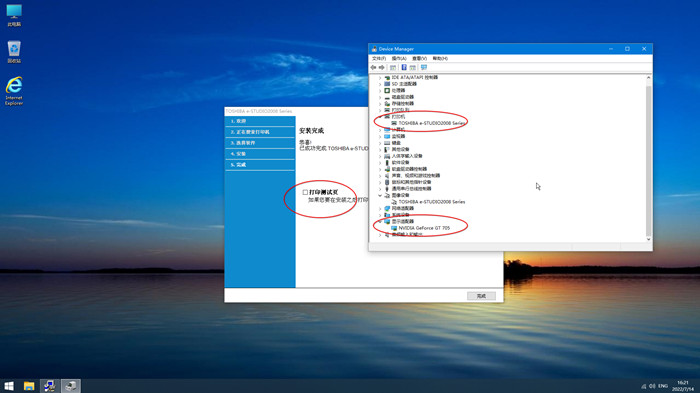Click scrollbar up arrow in Device Manager
Viewport: 700px width, 393px height.
(648, 78)
